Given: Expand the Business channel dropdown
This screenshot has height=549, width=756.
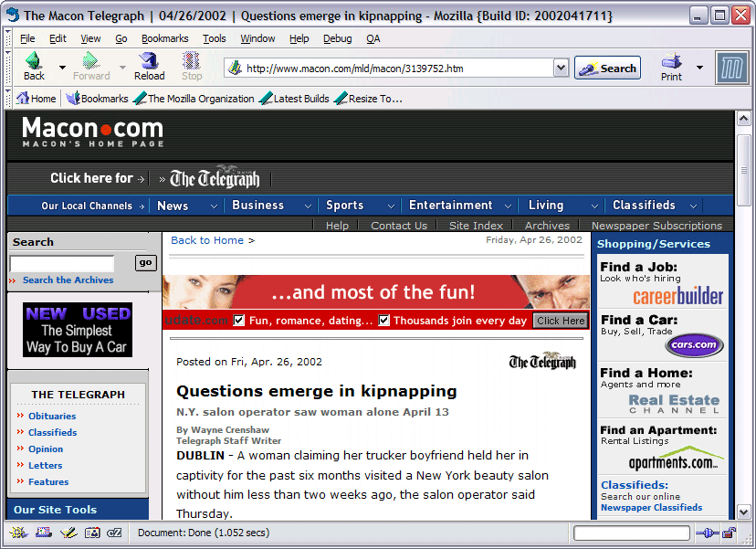Looking at the screenshot, I should pos(308,206).
